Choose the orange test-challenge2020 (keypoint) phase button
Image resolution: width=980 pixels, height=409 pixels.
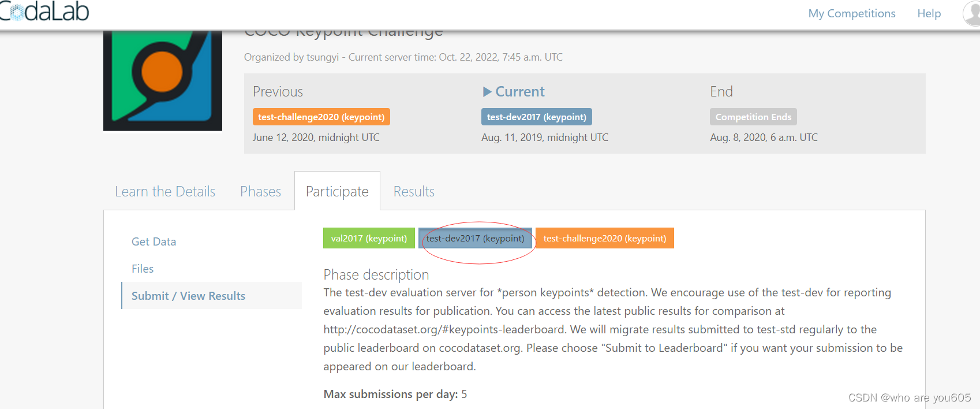[x=605, y=238]
